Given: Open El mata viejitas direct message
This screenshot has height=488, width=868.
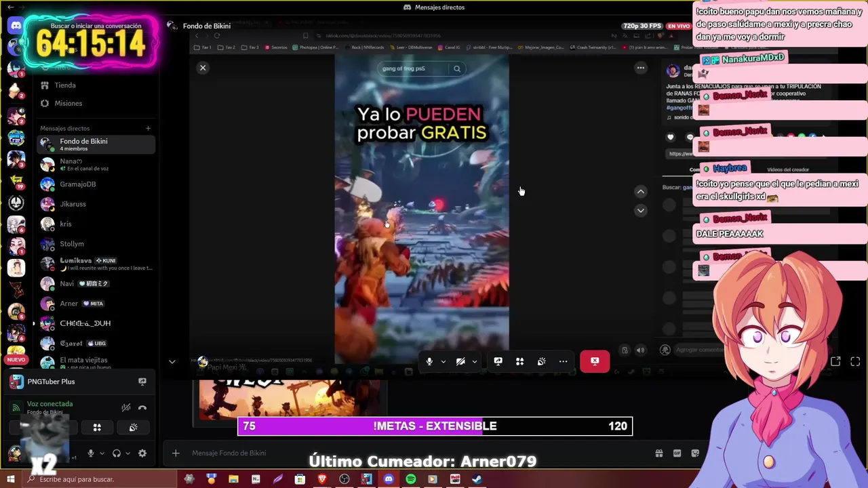Looking at the screenshot, I should (x=96, y=363).
